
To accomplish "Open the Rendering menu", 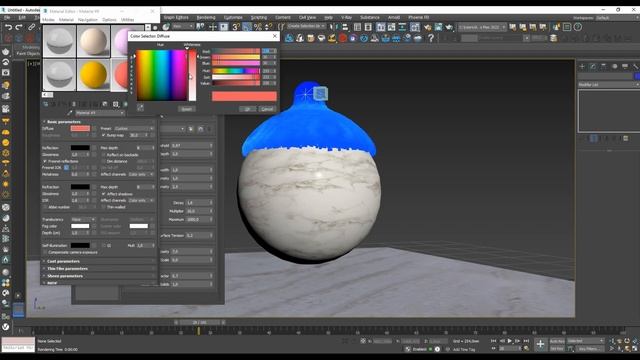I will (x=206, y=18).
